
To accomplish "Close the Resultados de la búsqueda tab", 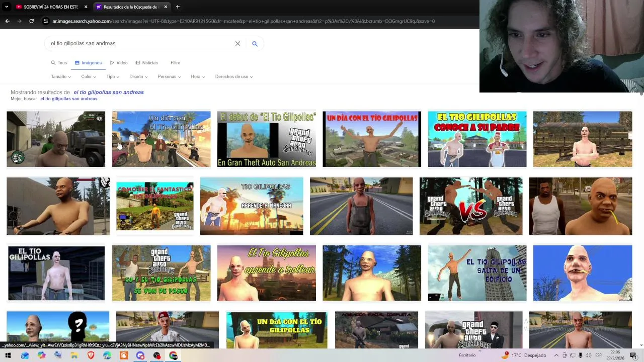I will [x=165, y=7].
